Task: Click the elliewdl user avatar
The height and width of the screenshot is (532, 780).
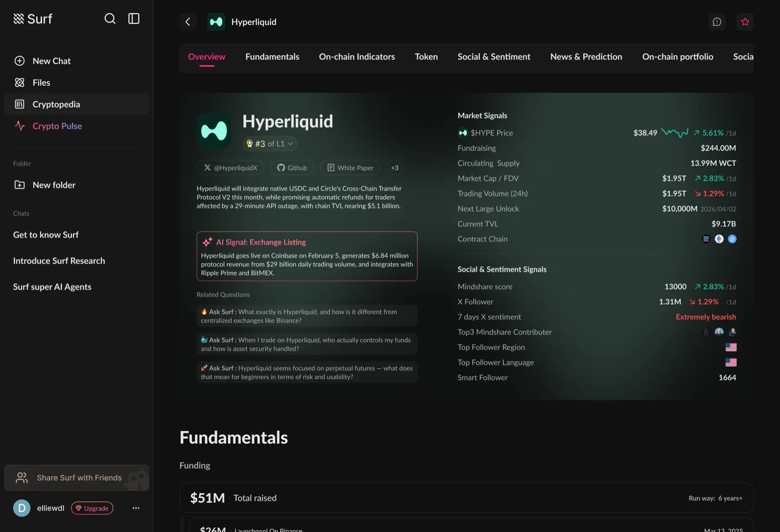Action: [22, 508]
